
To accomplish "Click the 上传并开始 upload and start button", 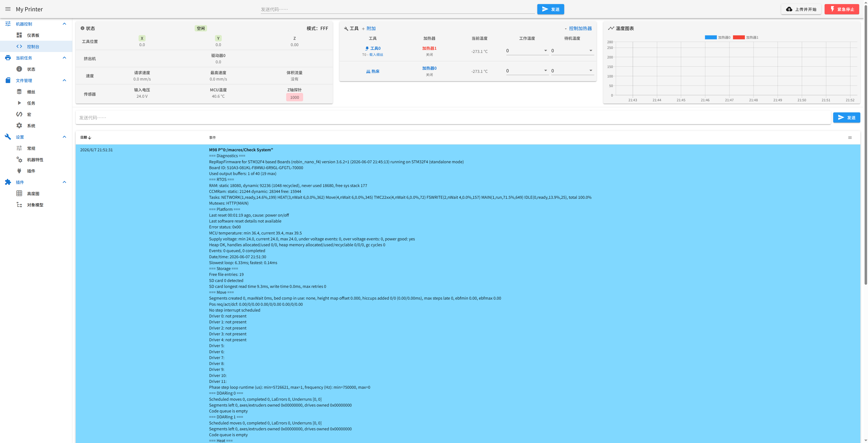I will click(801, 9).
